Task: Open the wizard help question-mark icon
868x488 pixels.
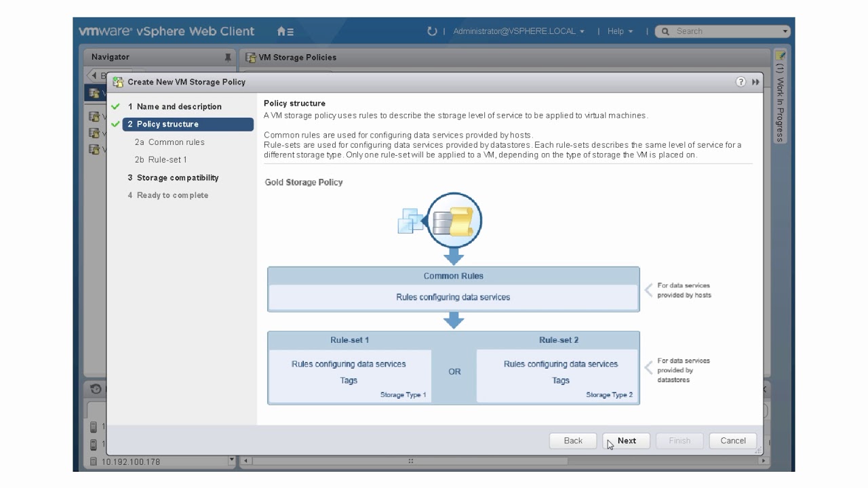Action: [741, 82]
